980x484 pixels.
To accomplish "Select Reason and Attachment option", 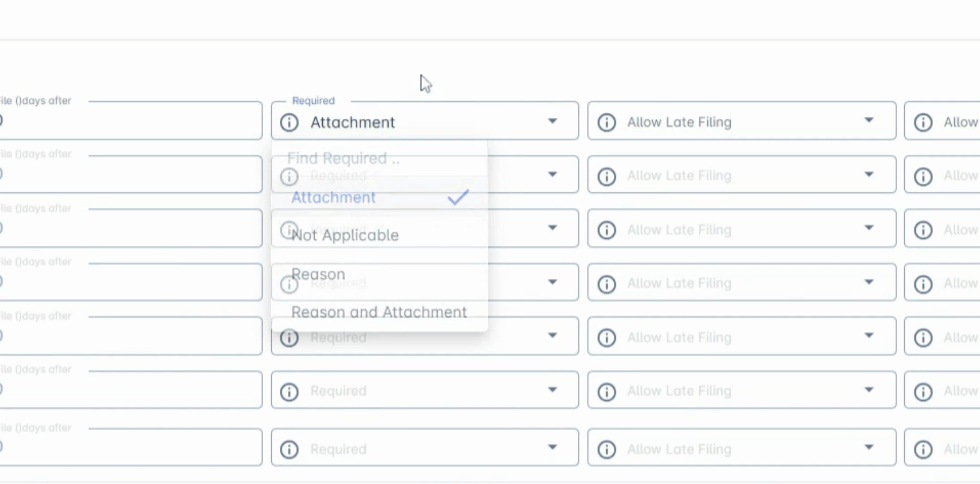I will click(x=379, y=312).
